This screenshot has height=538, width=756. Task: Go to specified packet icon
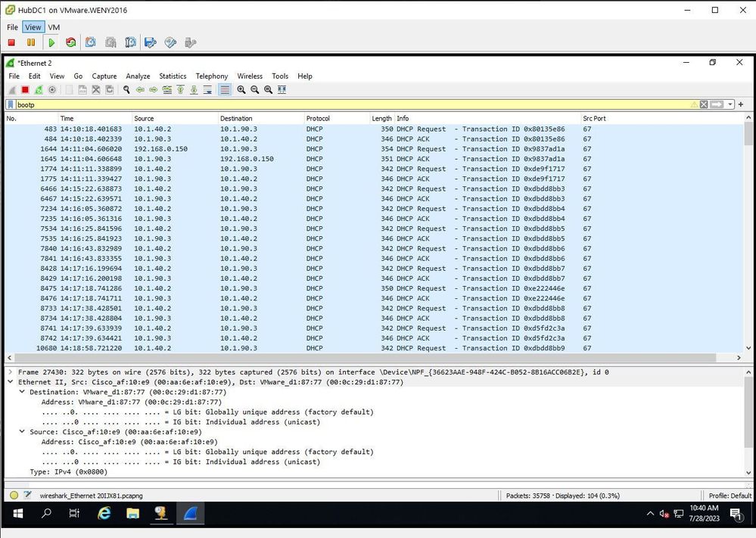166,89
